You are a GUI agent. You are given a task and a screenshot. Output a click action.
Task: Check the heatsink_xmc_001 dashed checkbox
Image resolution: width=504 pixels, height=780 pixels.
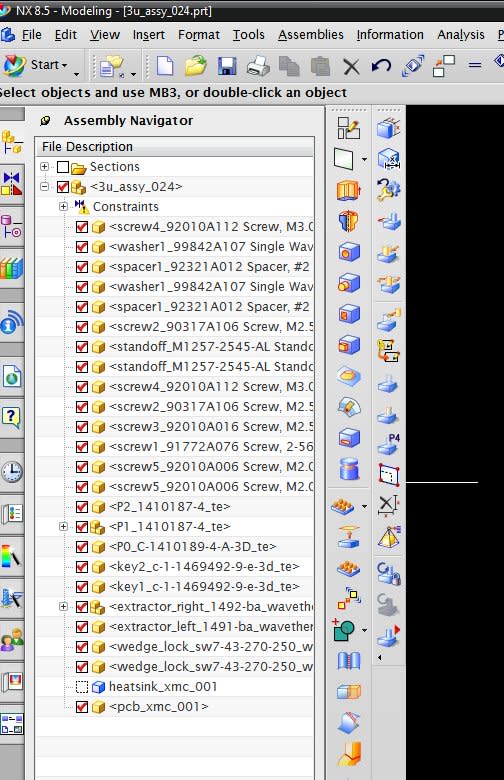82,687
